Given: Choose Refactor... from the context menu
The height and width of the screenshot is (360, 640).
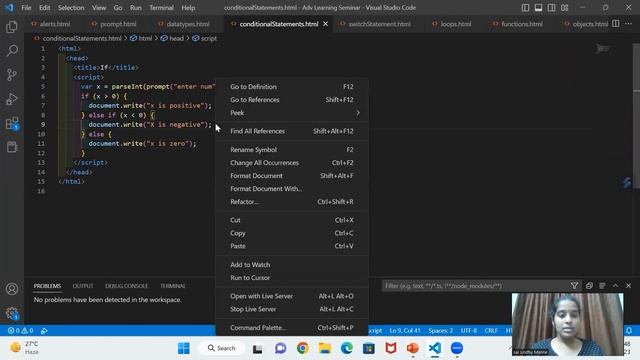Looking at the screenshot, I should pyautogui.click(x=292, y=202).
